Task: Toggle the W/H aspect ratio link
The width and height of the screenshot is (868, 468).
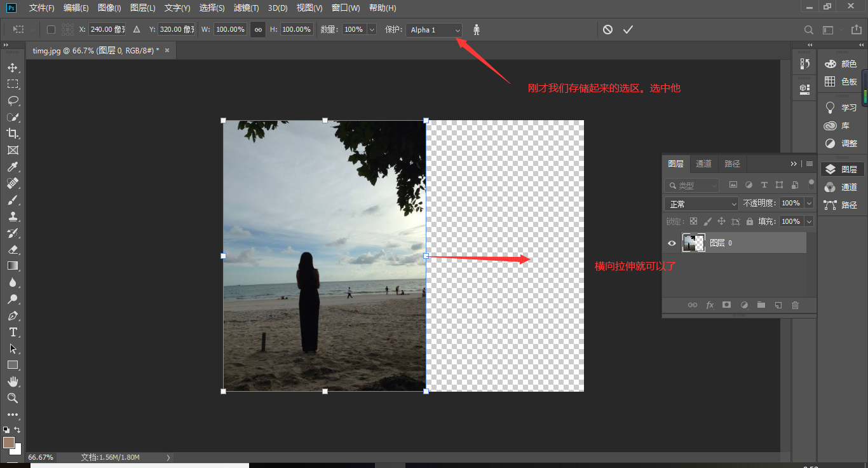Action: pyautogui.click(x=257, y=29)
